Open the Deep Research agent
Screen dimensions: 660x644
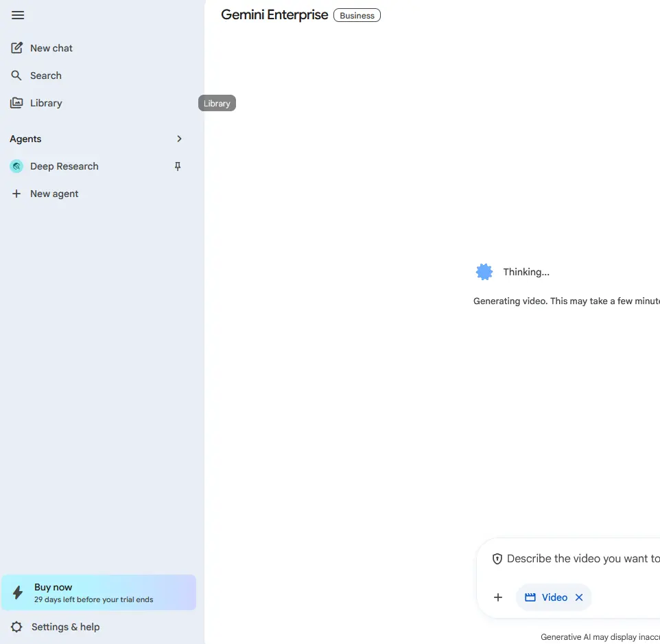pos(64,166)
